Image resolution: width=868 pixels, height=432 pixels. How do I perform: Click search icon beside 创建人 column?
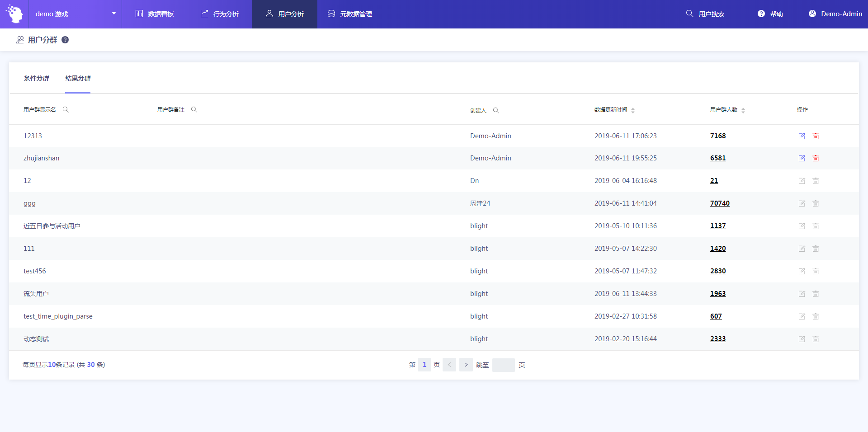496,110
